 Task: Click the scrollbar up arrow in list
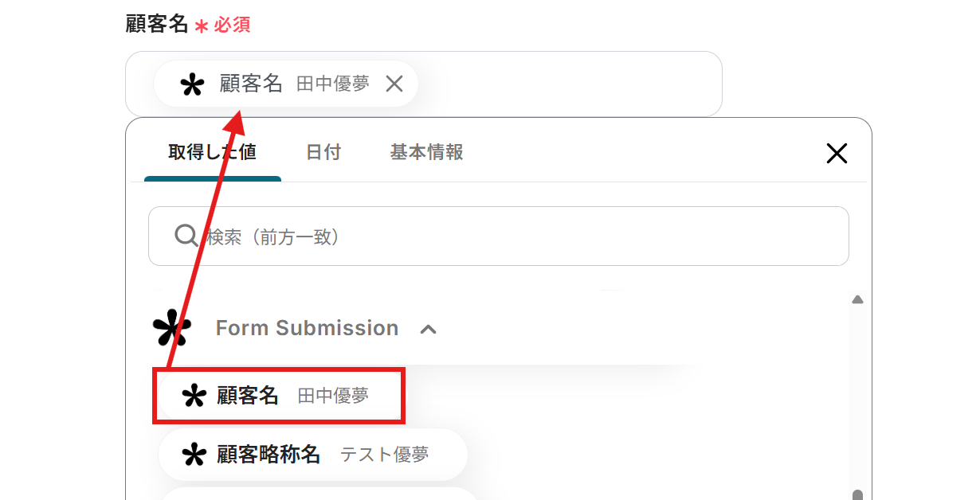pyautogui.click(x=857, y=300)
